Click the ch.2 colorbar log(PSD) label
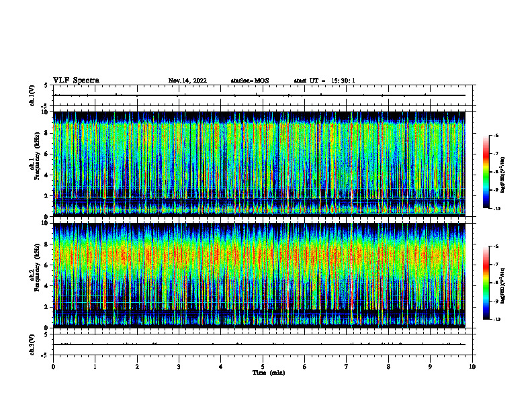Viewport: 532px width, 411px height. (503, 285)
